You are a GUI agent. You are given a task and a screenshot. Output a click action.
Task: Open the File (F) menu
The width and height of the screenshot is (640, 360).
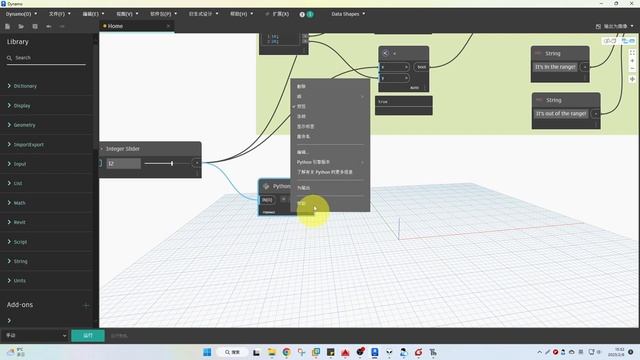60,14
